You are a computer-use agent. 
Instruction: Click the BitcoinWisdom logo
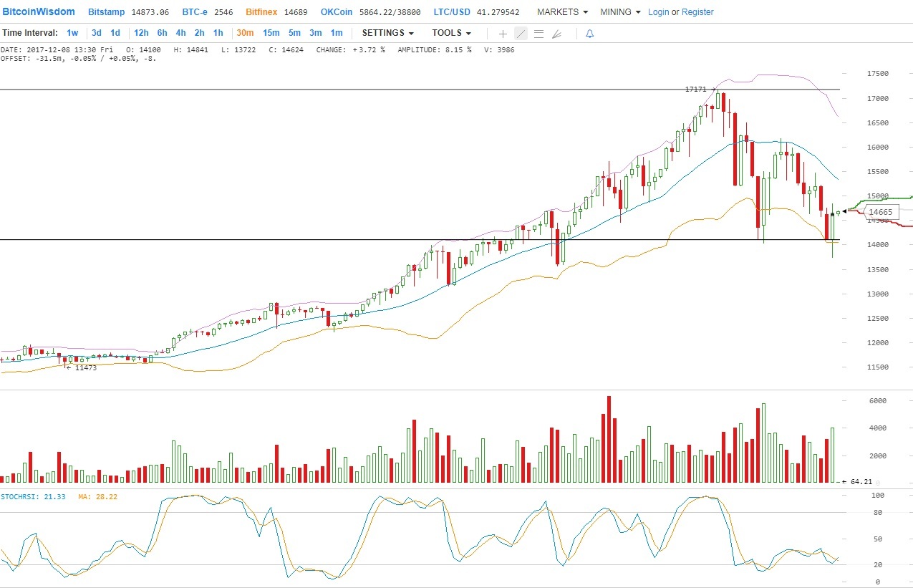39,12
